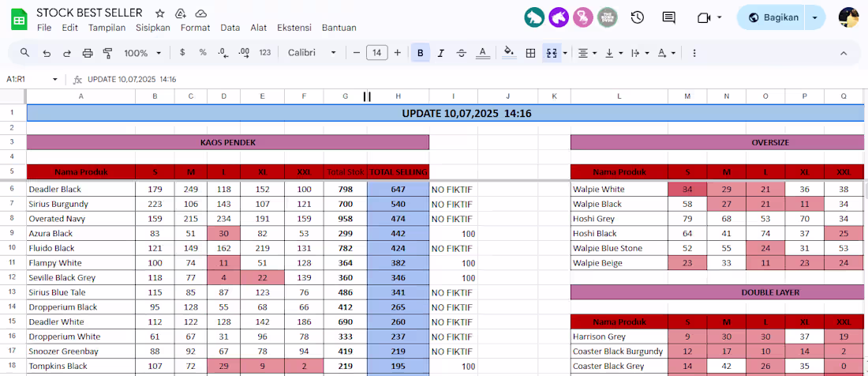Click the pink collaborator avatar
The image size is (868, 376).
[x=583, y=17]
